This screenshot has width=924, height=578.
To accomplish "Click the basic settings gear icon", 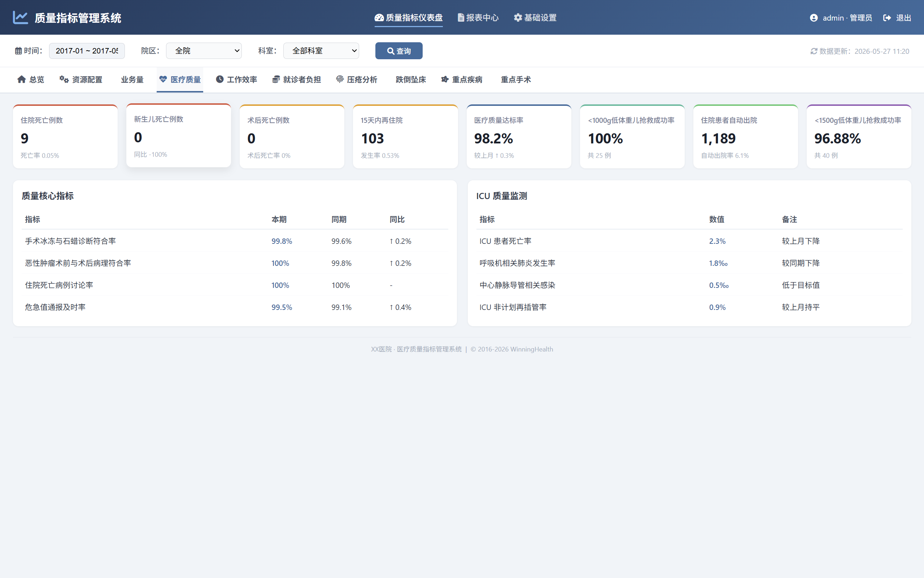I will [x=518, y=18].
